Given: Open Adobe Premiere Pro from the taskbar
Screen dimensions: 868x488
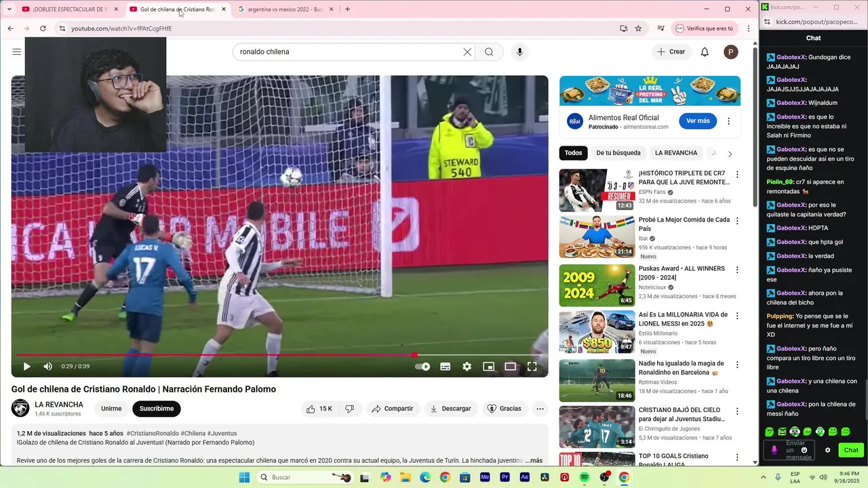Looking at the screenshot, I should click(x=505, y=477).
